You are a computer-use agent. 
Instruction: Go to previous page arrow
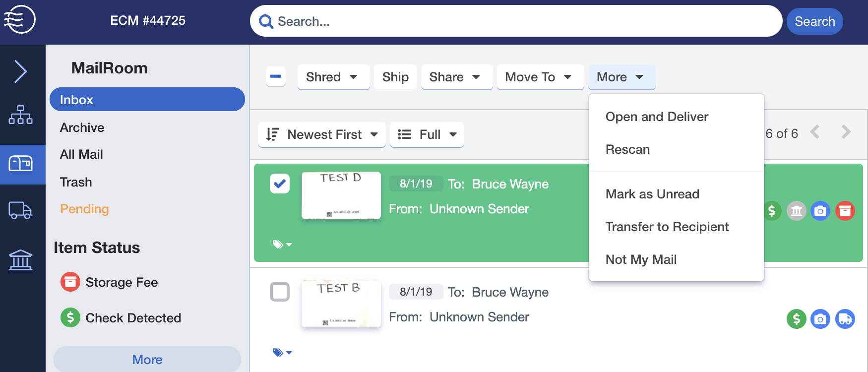coord(815,132)
